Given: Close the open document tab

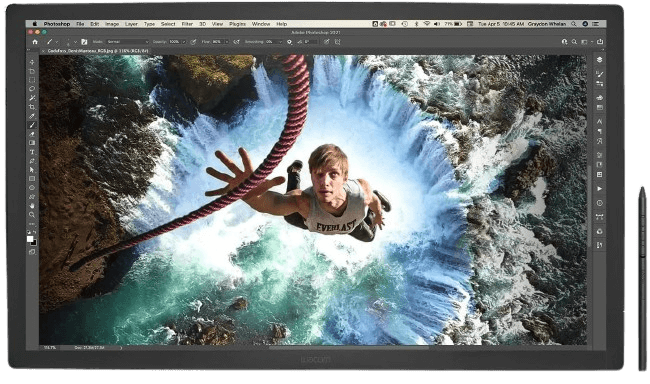Looking at the screenshot, I should (x=43, y=51).
